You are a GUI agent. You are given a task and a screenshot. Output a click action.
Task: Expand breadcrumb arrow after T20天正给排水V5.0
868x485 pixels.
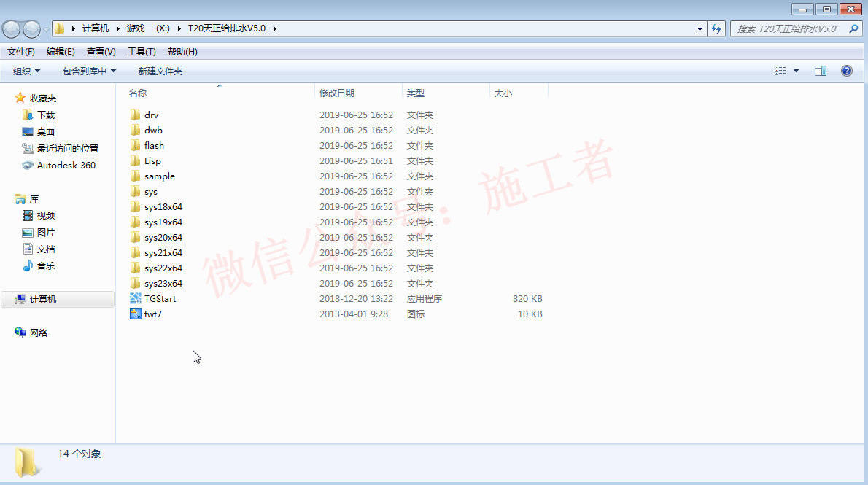click(274, 28)
